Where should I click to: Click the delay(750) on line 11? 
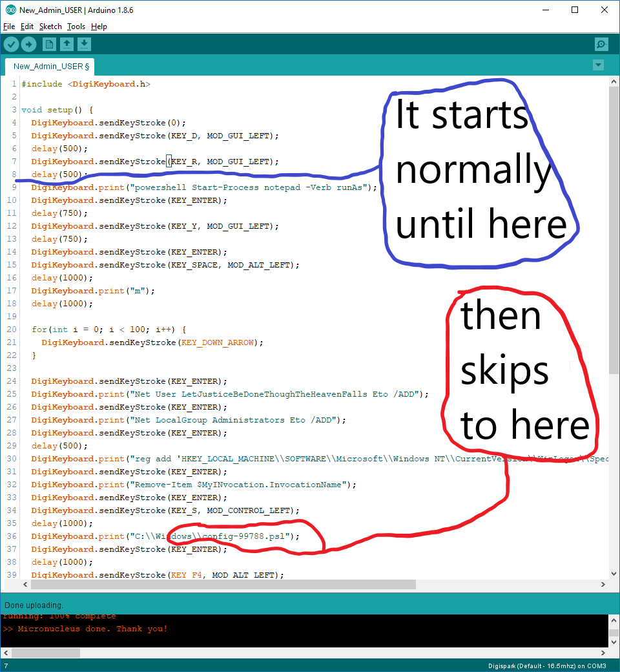tap(59, 213)
